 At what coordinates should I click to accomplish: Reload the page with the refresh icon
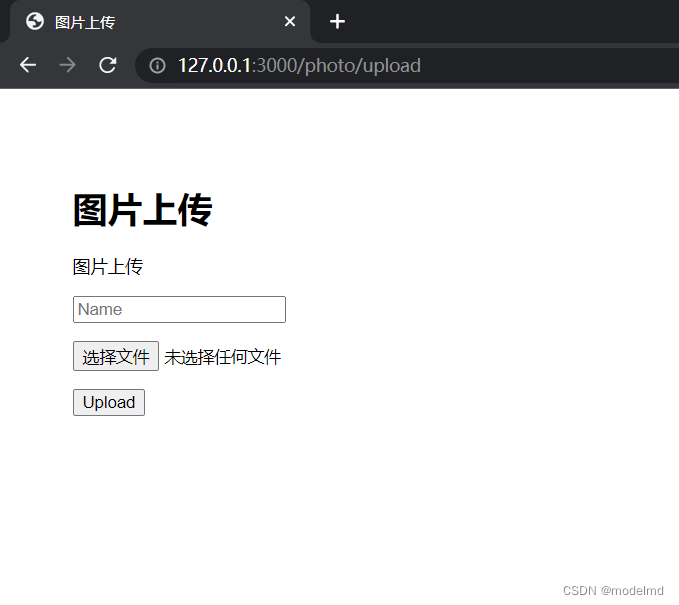pyautogui.click(x=107, y=65)
